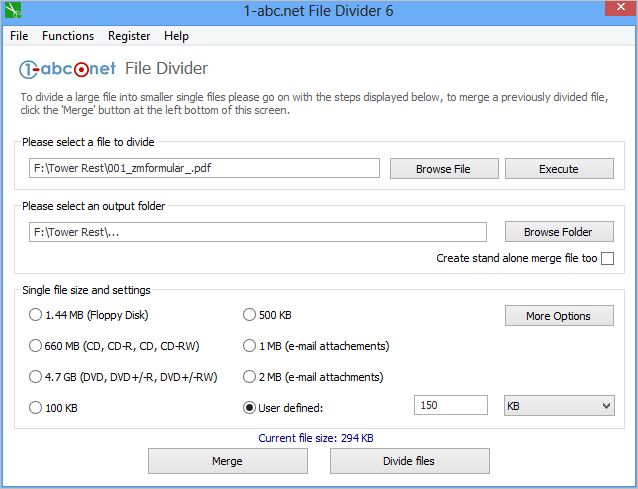This screenshot has width=638, height=489.
Task: Click the Browse File button
Action: pyautogui.click(x=443, y=169)
